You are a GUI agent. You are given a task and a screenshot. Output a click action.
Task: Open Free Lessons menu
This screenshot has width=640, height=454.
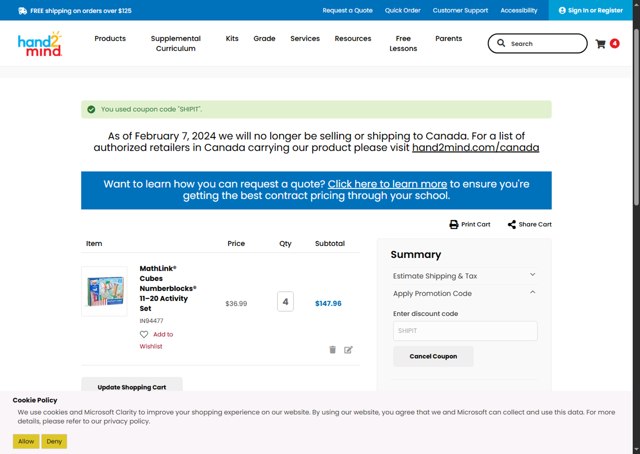403,43
